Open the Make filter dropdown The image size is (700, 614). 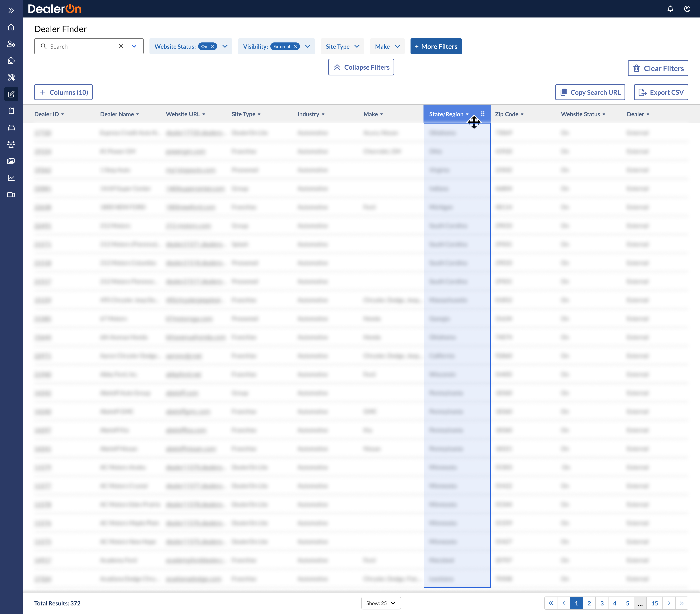(387, 46)
